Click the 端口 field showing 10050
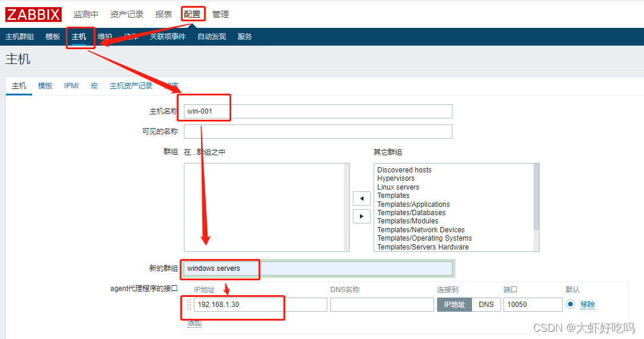The height and width of the screenshot is (339, 644). (x=533, y=305)
